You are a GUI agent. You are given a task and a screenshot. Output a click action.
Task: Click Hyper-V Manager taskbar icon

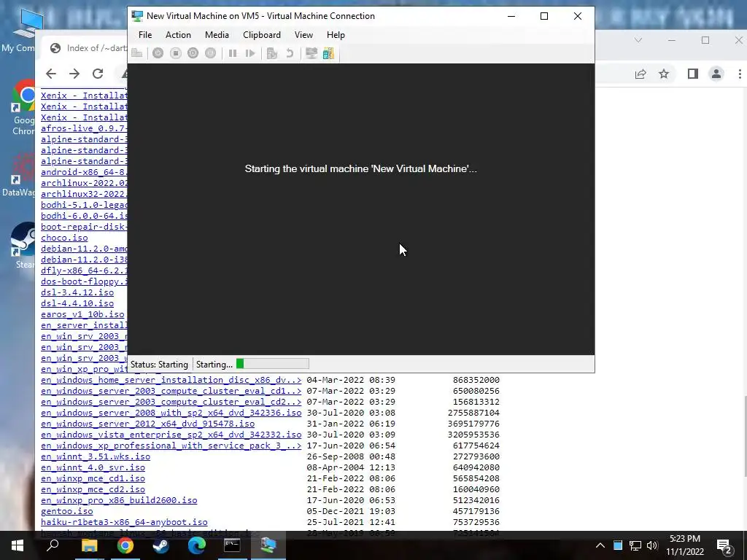tap(268, 545)
